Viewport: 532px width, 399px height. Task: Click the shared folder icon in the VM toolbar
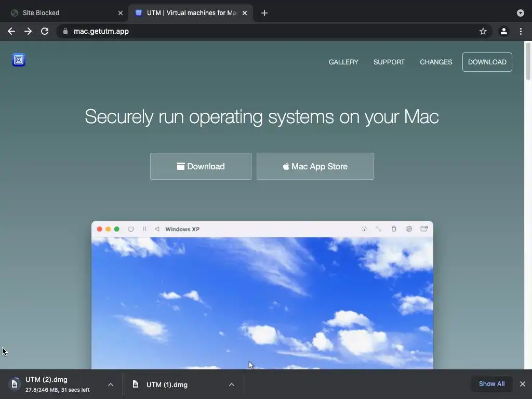tap(424, 229)
